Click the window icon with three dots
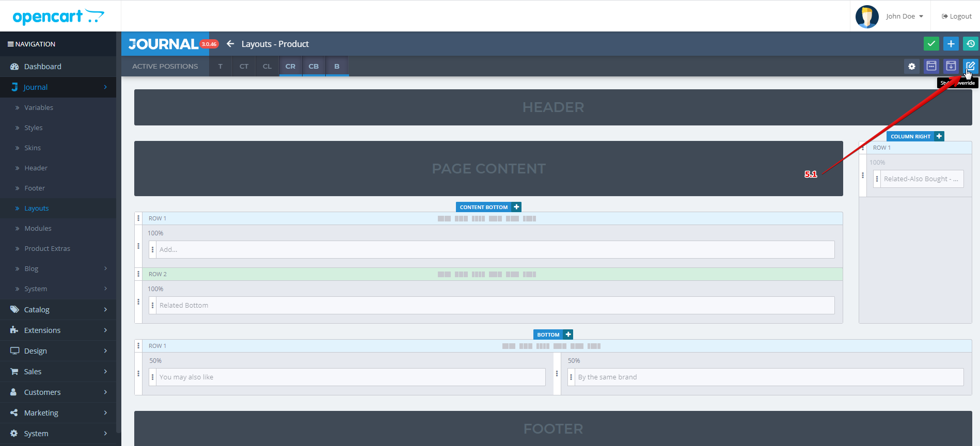Viewport: 980px width, 446px height. (x=931, y=66)
